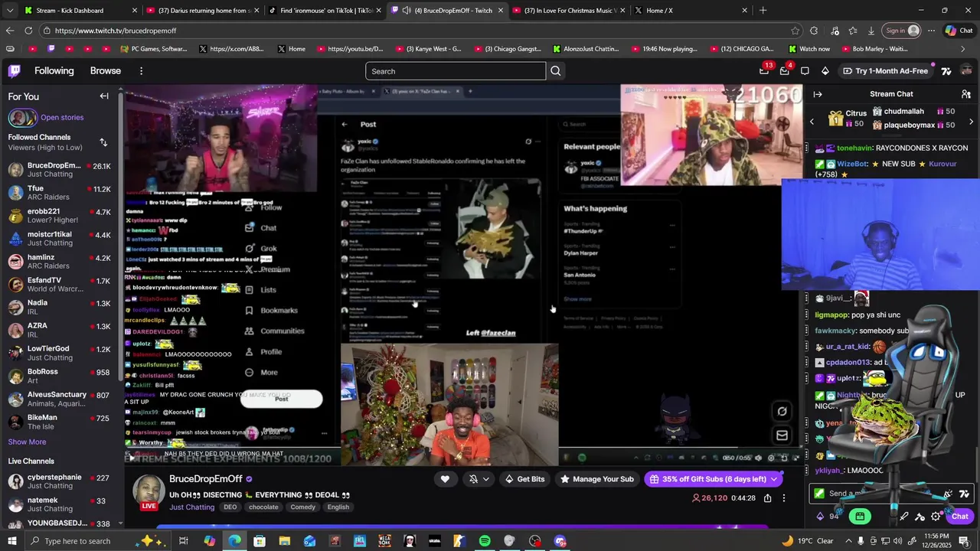This screenshot has width=980, height=551.
Task: Click the browser address bar URL
Action: [116, 31]
